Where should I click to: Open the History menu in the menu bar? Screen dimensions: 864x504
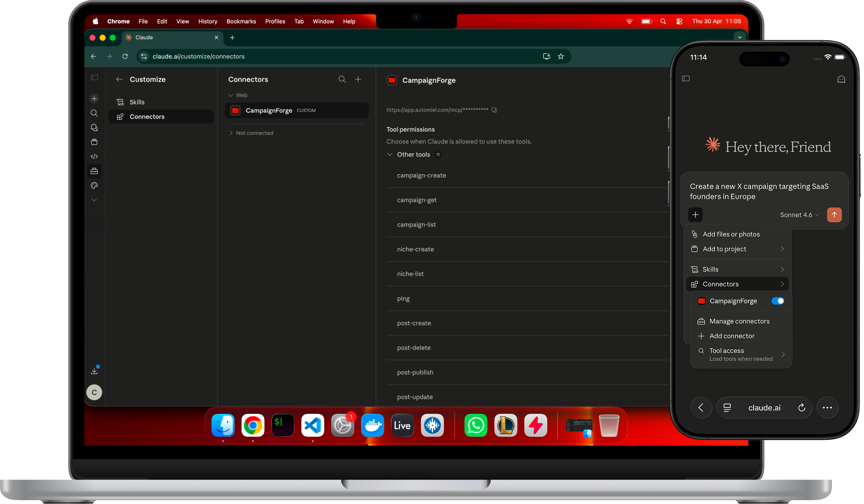click(208, 22)
